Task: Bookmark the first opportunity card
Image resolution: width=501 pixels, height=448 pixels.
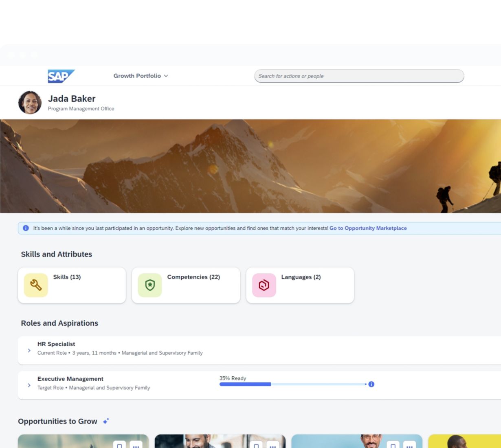Action: point(119,445)
